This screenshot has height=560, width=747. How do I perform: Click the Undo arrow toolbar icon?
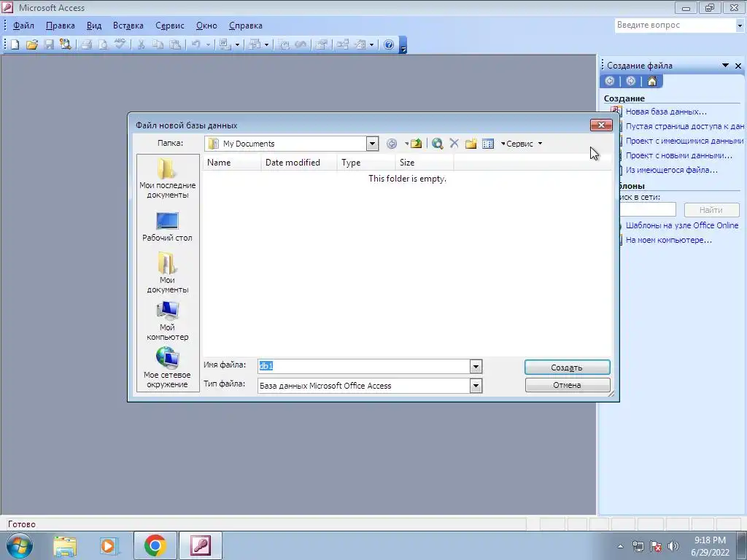(x=196, y=44)
